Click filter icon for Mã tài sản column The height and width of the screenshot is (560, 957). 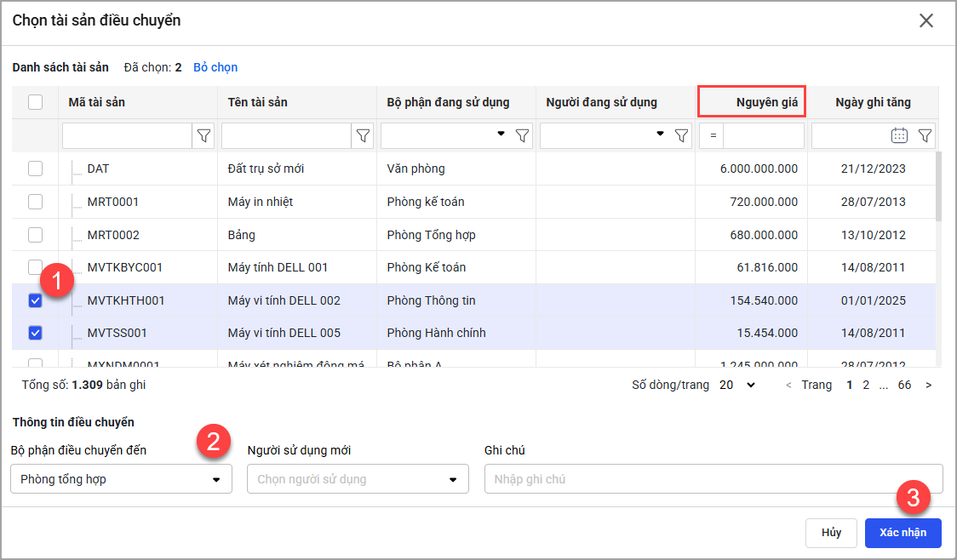203,135
